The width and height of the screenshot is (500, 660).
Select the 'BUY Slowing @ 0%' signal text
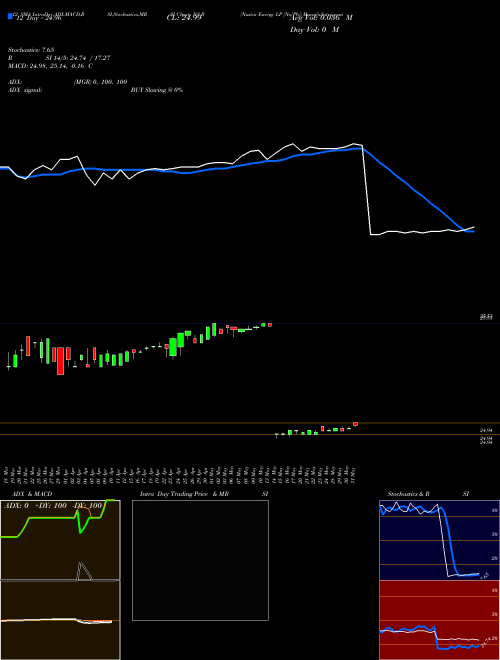coord(157,90)
